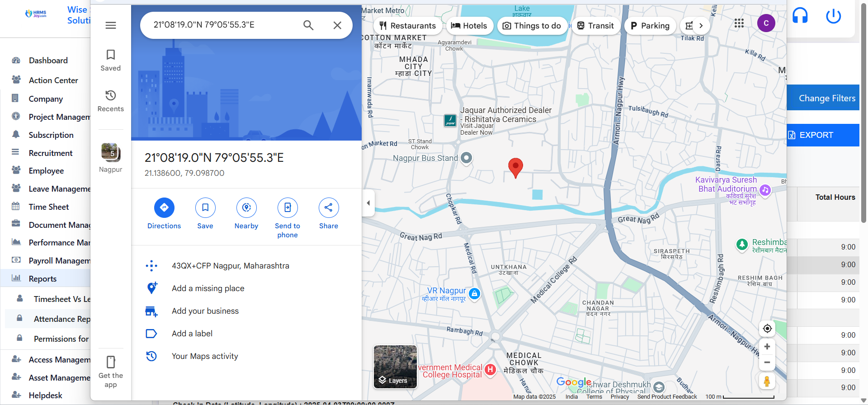Open Reshimbagh ground marker
This screenshot has height=405, width=868.
(742, 245)
